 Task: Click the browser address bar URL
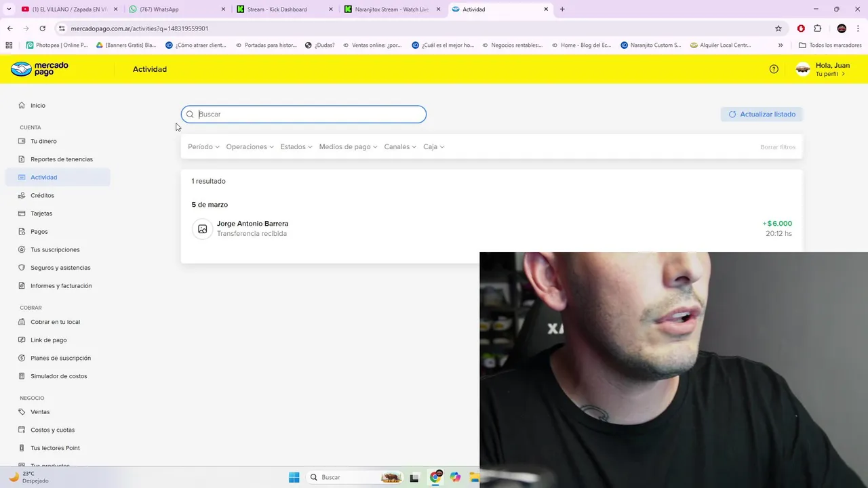tap(139, 28)
